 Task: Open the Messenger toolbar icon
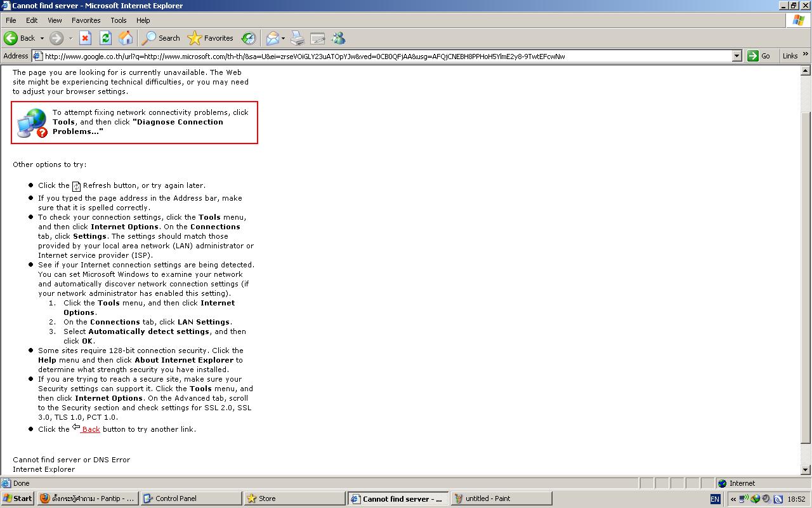[338, 38]
